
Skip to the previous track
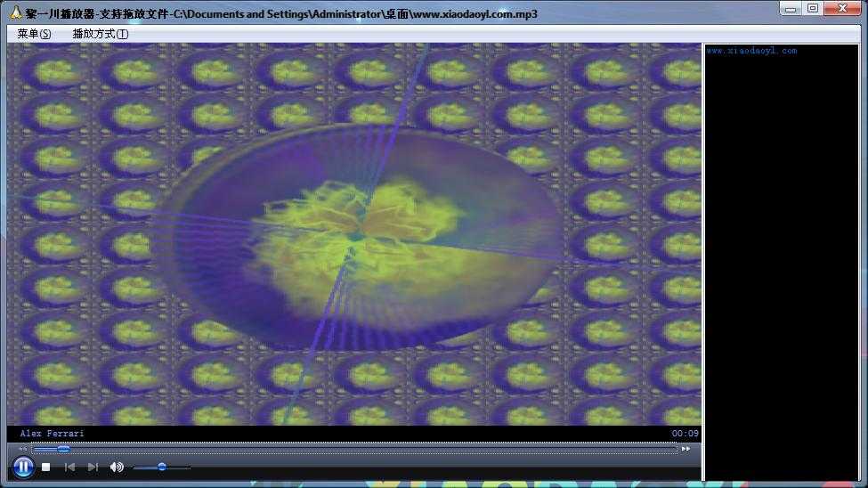tap(69, 467)
